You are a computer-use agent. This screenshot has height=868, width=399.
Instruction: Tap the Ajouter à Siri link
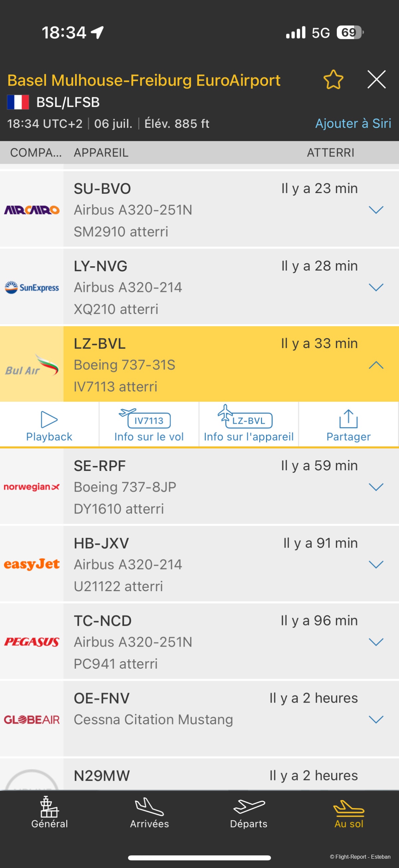(353, 123)
